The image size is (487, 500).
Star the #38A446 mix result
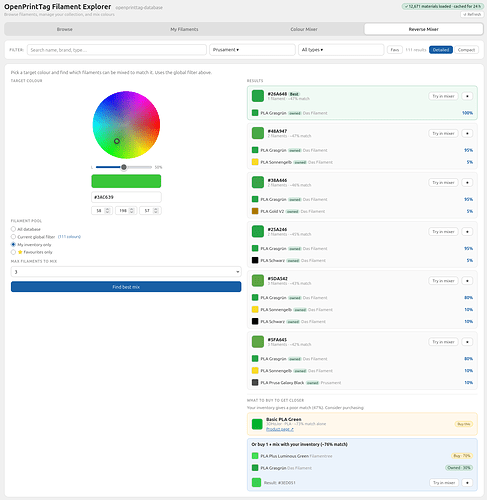[467, 182]
